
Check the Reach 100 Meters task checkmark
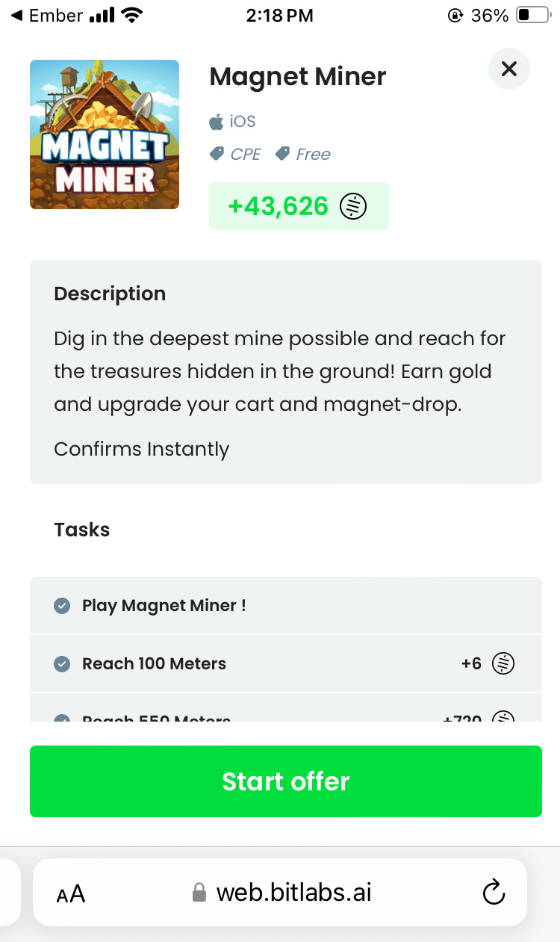[x=63, y=664]
